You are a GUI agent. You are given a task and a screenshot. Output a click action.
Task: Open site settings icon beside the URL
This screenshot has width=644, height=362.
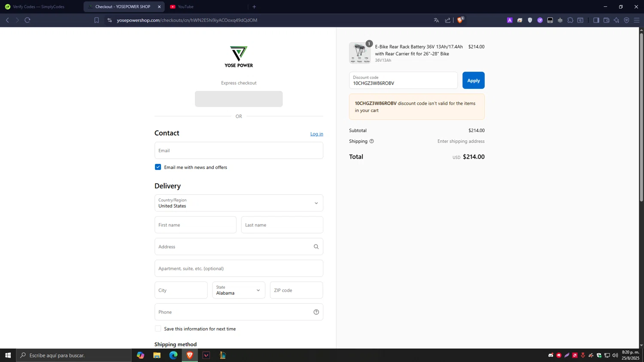(x=109, y=20)
